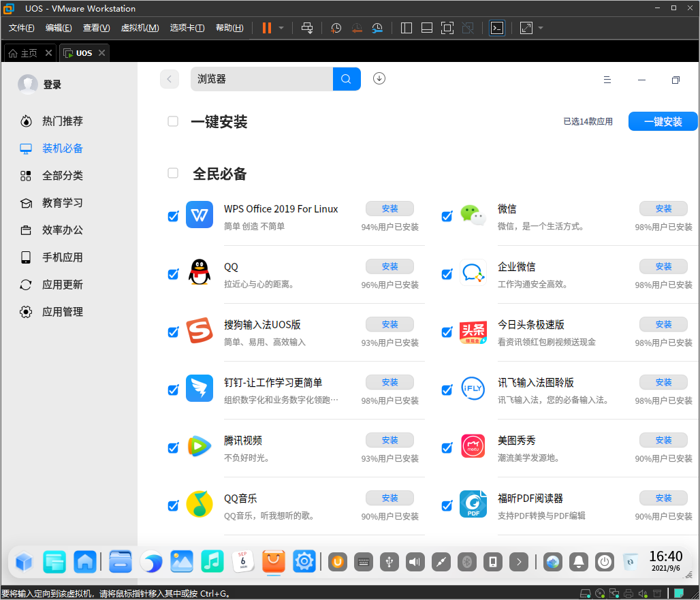Click the blue 一键安装 button

pos(663,121)
